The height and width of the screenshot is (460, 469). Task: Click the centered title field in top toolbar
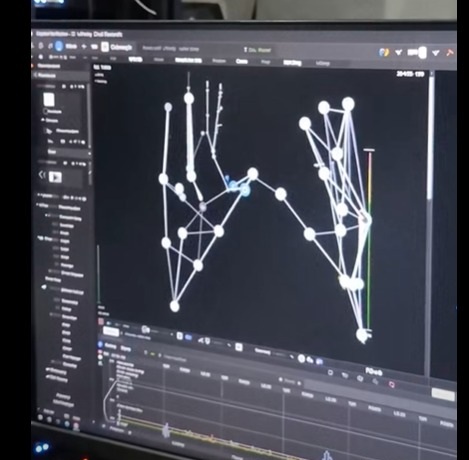click(257, 50)
